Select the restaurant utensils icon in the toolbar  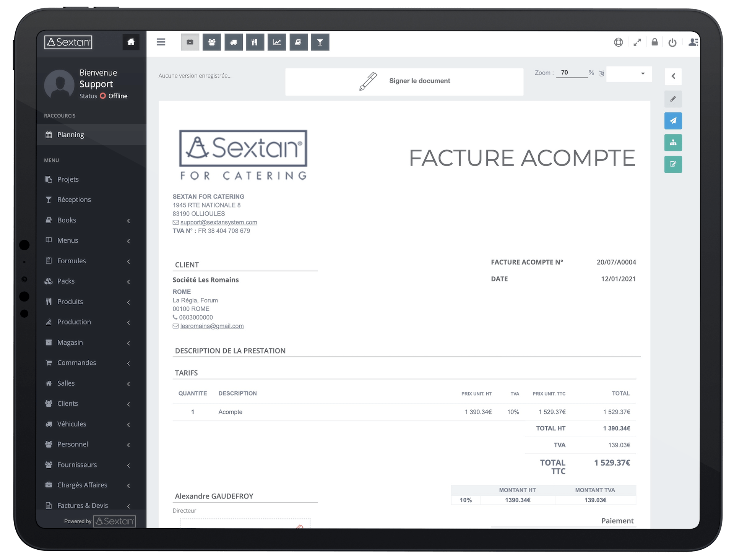click(x=255, y=42)
